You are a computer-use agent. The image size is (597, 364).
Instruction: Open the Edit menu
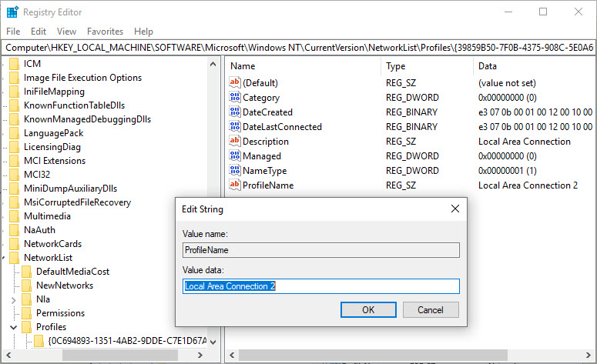point(39,32)
